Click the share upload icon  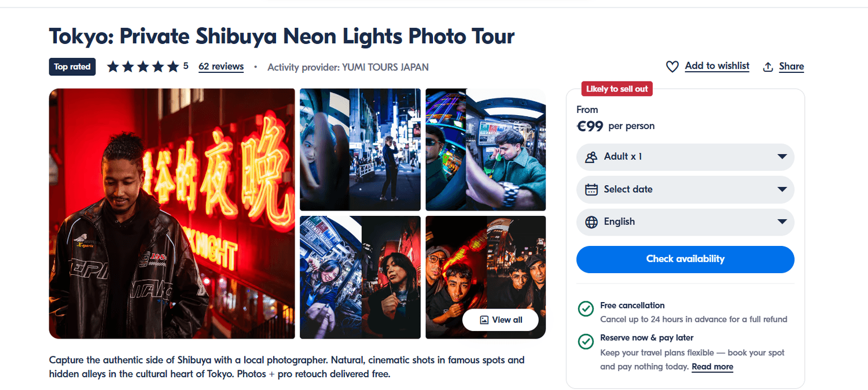[768, 67]
